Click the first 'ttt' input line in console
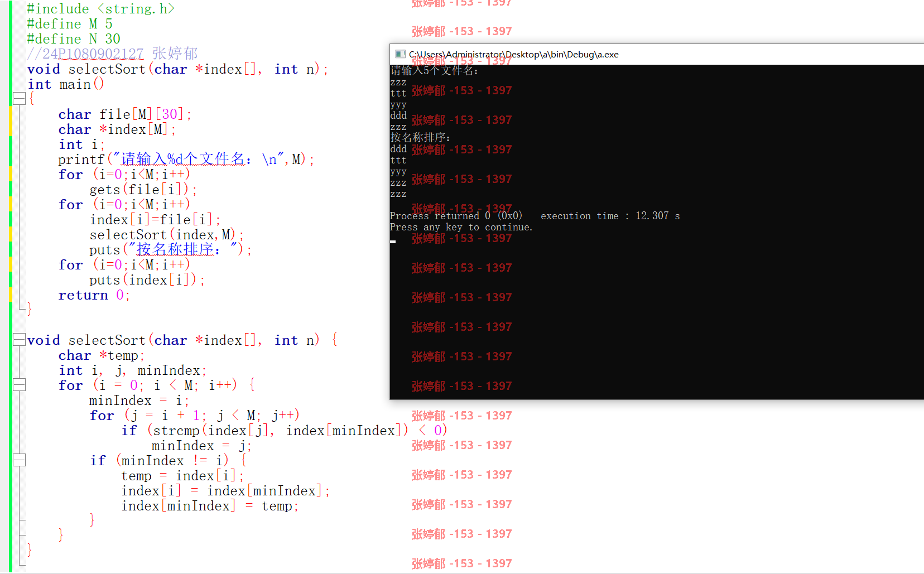This screenshot has width=924, height=574. pos(398,93)
